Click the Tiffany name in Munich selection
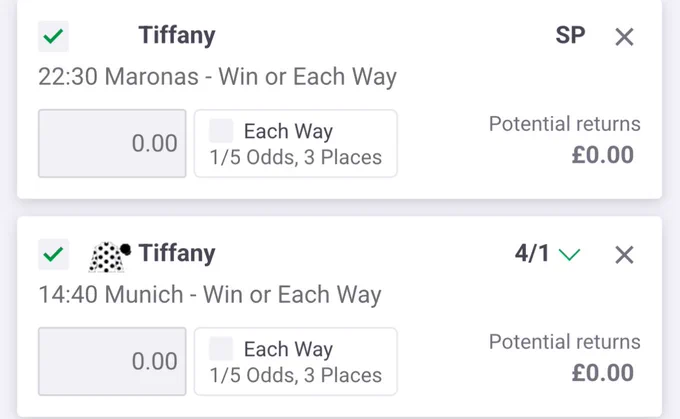 point(177,254)
